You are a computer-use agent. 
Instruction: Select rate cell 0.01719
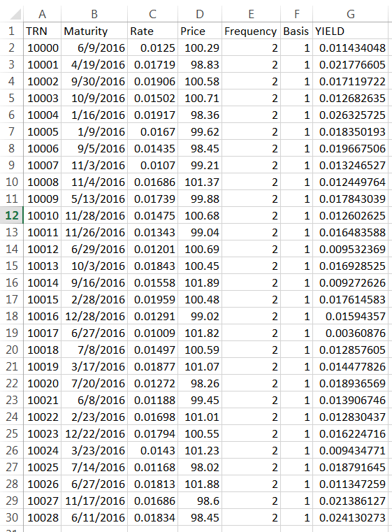[152, 64]
